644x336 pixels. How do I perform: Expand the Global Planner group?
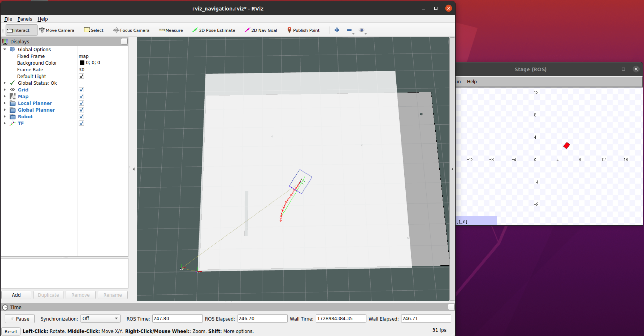pyautogui.click(x=5, y=110)
